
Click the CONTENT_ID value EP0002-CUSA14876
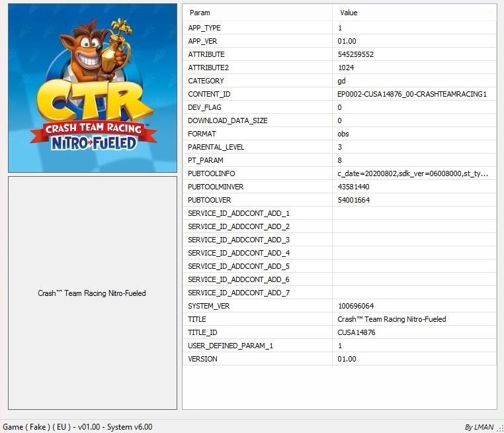(411, 94)
